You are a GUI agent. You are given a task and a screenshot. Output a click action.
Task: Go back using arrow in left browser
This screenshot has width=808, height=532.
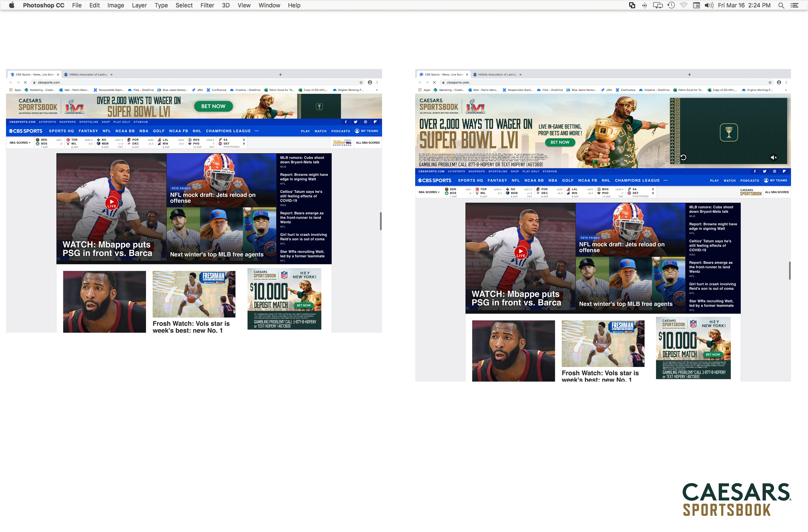[11, 82]
